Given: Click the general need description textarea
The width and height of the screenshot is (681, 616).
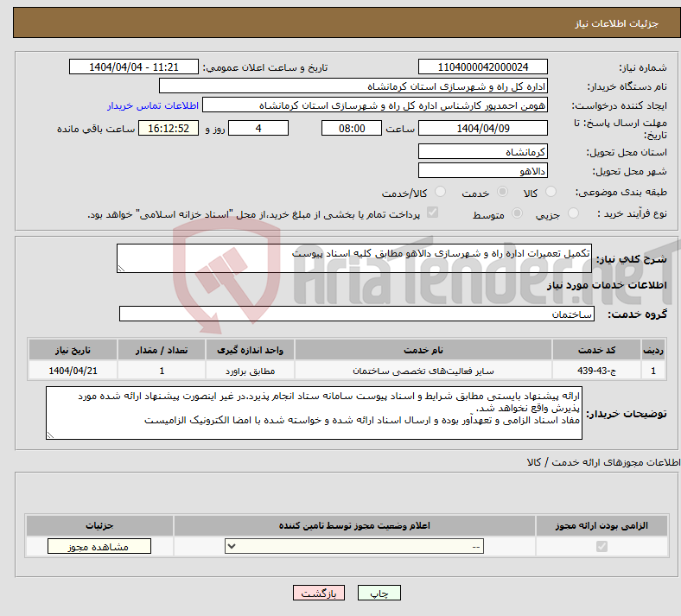Looking at the screenshot, I should pos(354,258).
